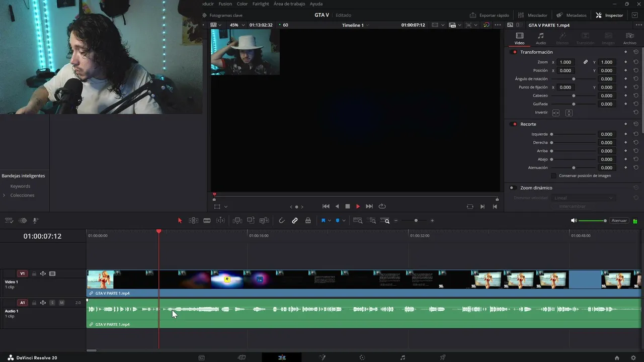The width and height of the screenshot is (644, 362).
Task: Open the Metadatos panel button
Action: click(x=571, y=15)
